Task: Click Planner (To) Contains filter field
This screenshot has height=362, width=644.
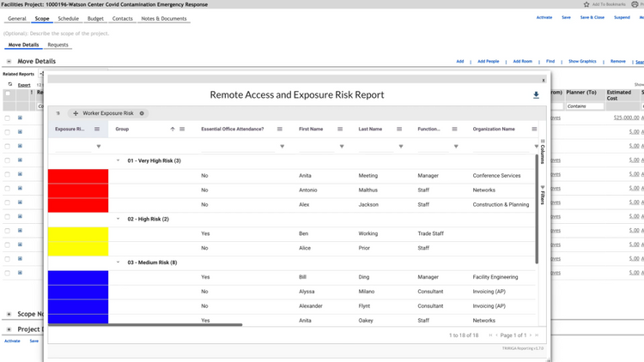Action: 585,106
